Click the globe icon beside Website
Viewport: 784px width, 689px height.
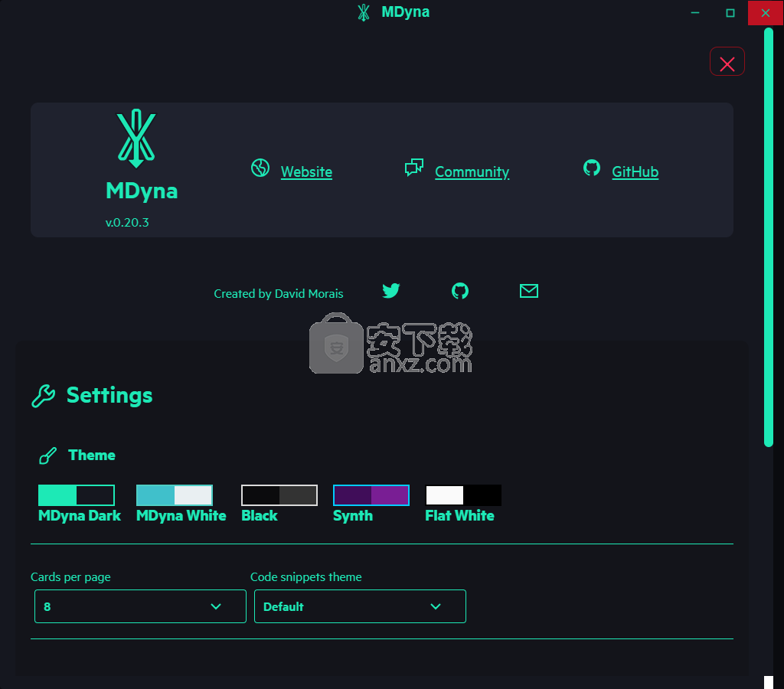(260, 168)
